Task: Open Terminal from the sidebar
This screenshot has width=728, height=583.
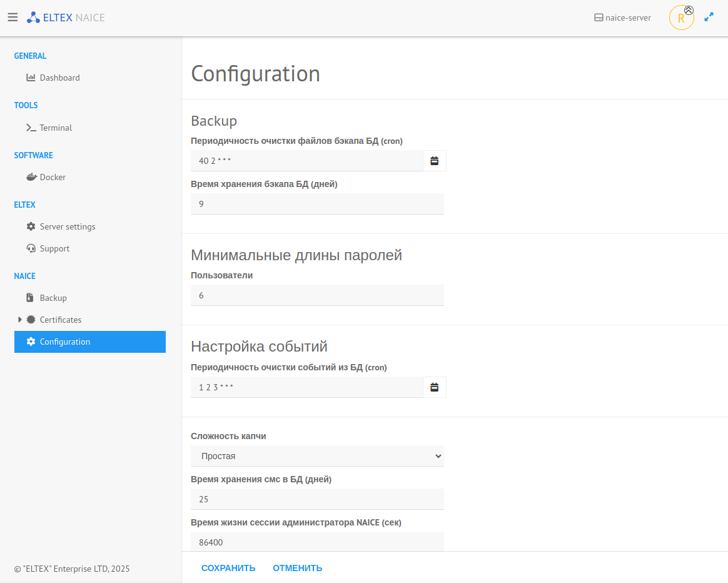Action: [x=56, y=128]
